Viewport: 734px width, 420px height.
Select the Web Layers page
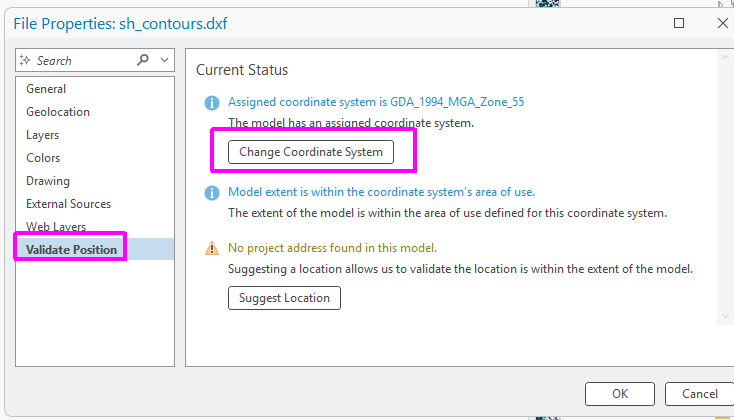[56, 227]
